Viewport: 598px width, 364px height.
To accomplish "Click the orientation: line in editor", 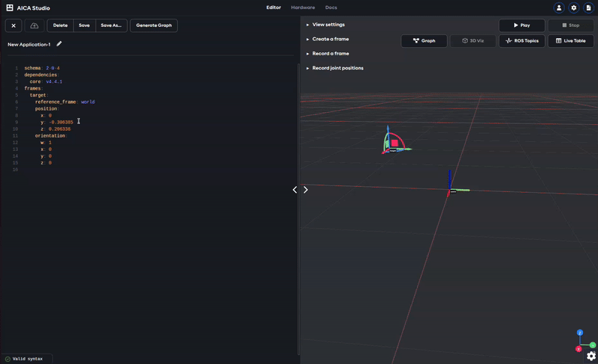I will 51,136.
